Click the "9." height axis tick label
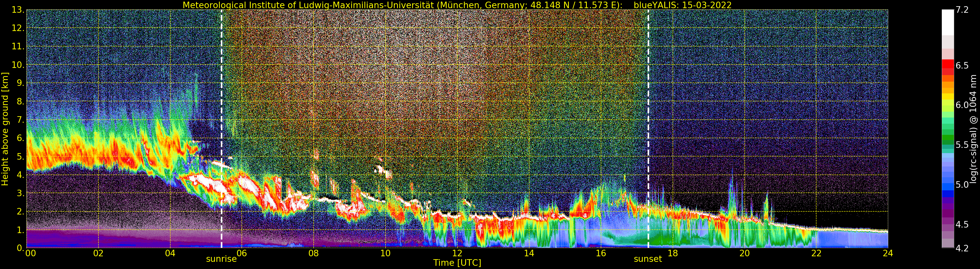The image size is (980, 269). tap(21, 83)
